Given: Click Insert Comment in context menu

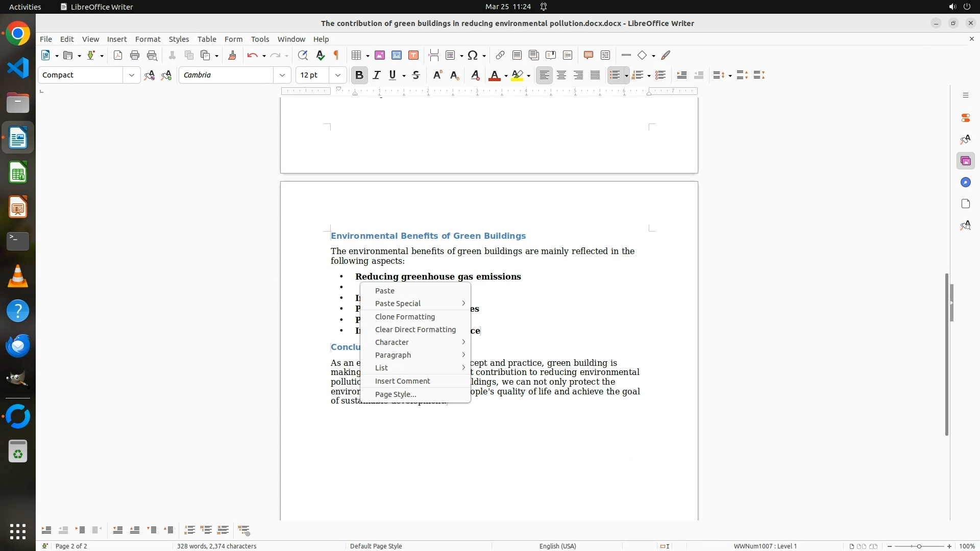Looking at the screenshot, I should (402, 381).
